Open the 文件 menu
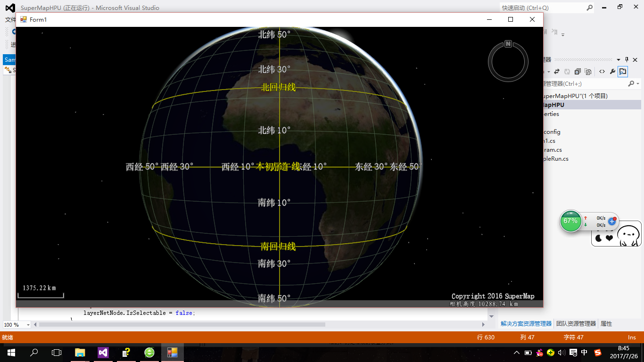Viewport: 644px width, 362px height. (x=10, y=20)
